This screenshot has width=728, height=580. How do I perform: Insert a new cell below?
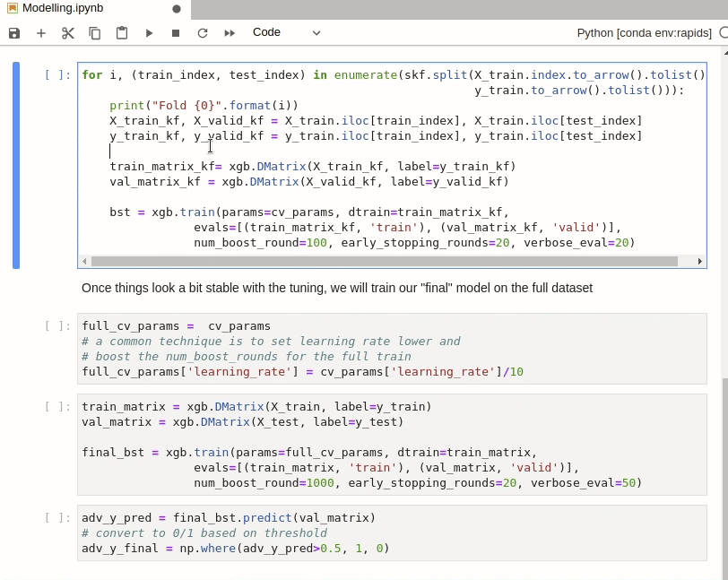[41, 32]
